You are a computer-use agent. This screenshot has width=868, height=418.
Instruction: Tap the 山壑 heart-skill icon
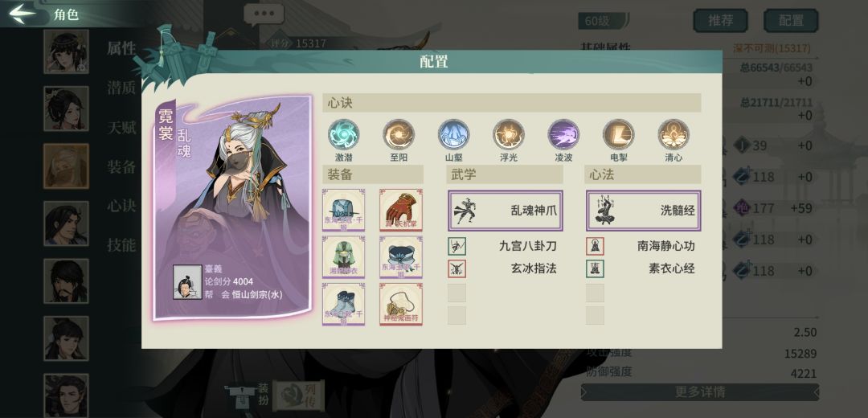point(453,134)
